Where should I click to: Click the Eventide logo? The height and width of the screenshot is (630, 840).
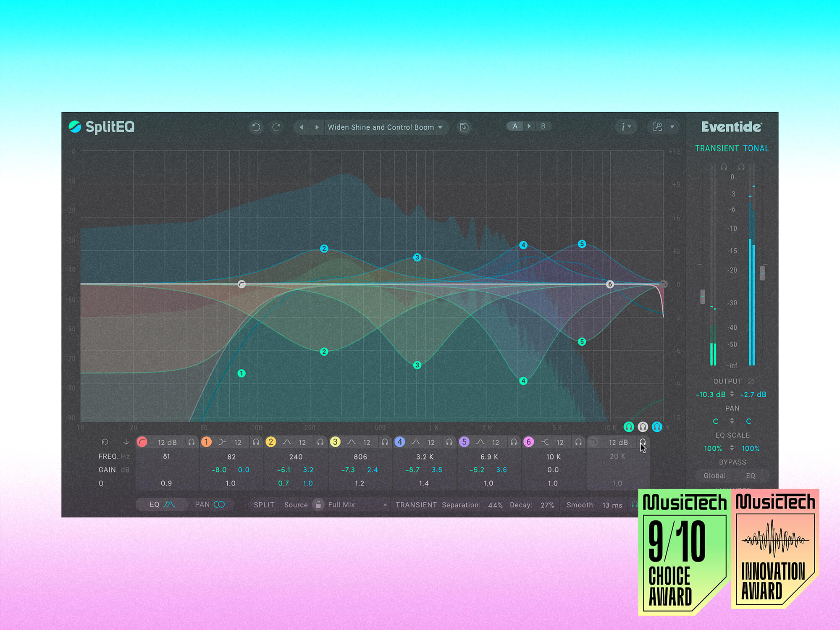pyautogui.click(x=731, y=127)
